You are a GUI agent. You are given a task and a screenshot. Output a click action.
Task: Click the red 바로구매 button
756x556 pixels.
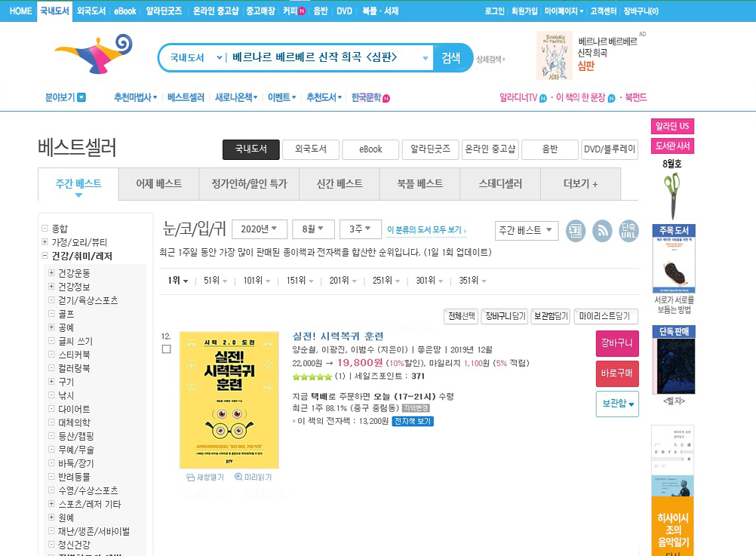(617, 373)
